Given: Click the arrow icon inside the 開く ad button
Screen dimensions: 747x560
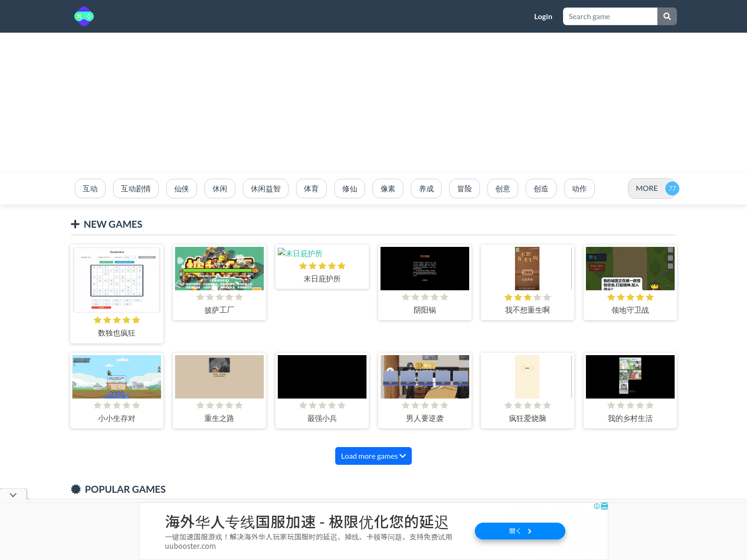Looking at the screenshot, I should click(530, 531).
